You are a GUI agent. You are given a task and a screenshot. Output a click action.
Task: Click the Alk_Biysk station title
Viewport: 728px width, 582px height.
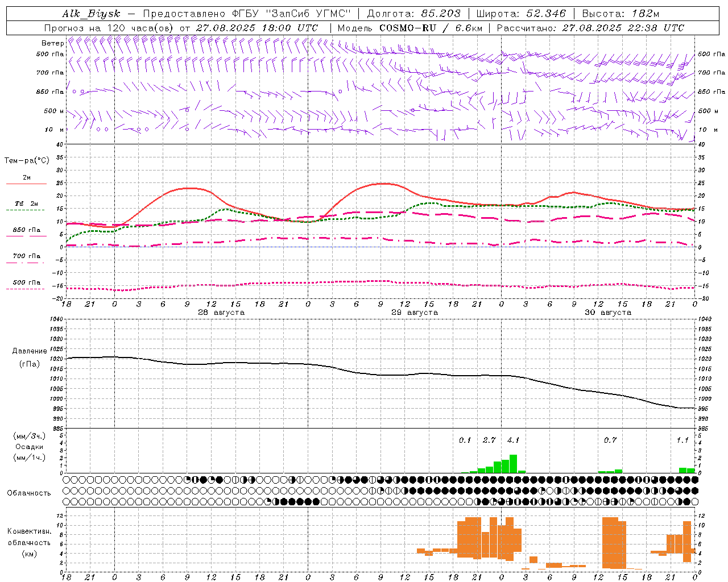(91, 14)
